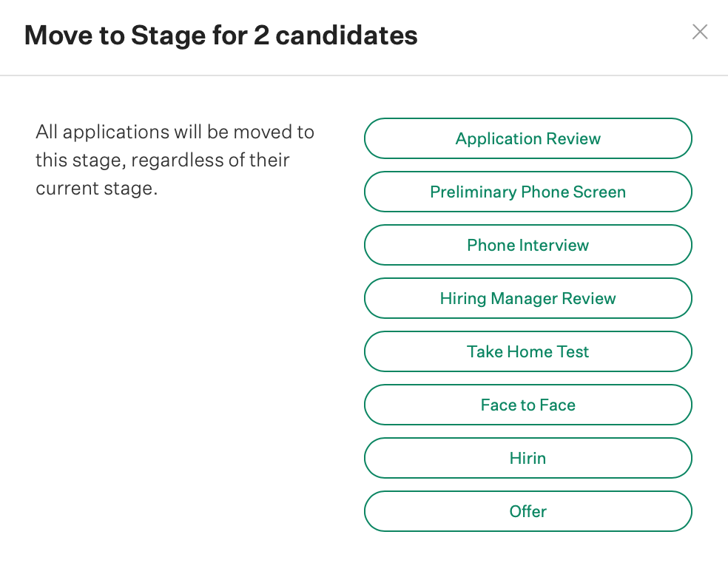
Task: Choose the Phone Interview stage
Action: pyautogui.click(x=528, y=245)
